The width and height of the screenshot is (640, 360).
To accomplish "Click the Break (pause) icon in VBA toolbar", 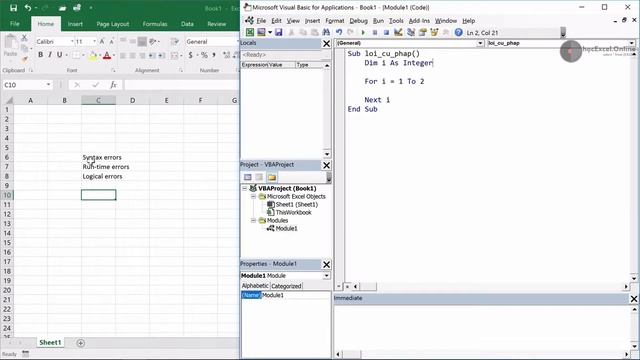I will click(375, 33).
